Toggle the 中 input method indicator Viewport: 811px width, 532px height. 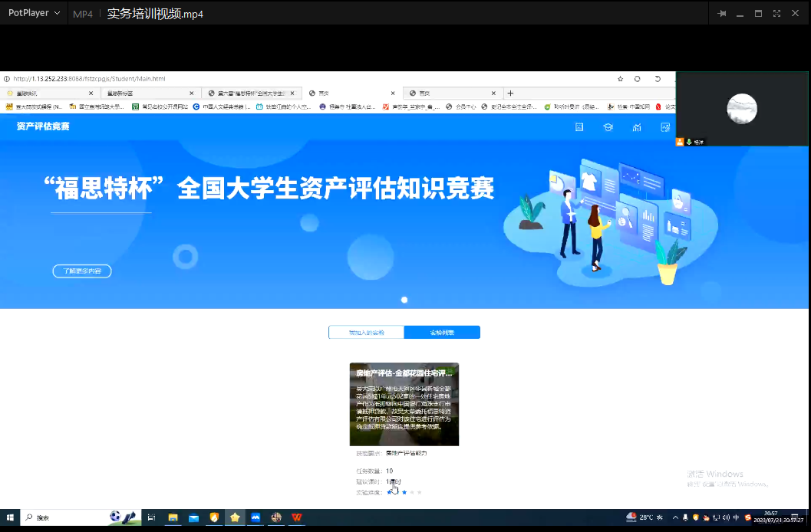pos(737,517)
